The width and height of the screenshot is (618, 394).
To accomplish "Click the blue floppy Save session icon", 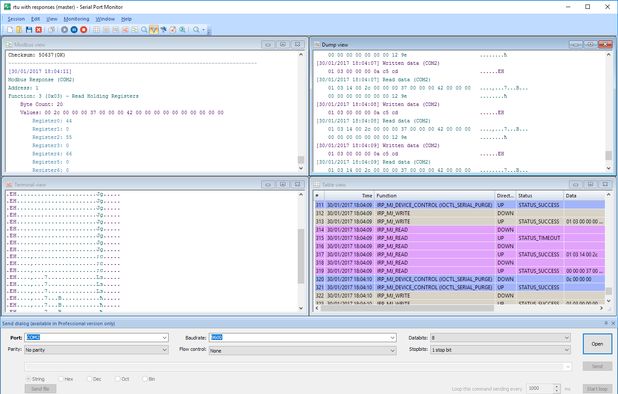I will click(x=29, y=30).
